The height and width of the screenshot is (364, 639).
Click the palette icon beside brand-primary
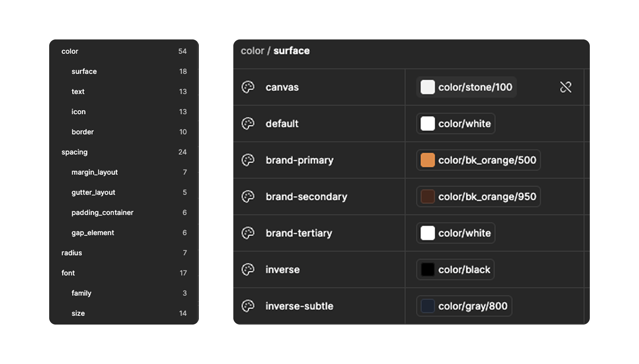(248, 160)
